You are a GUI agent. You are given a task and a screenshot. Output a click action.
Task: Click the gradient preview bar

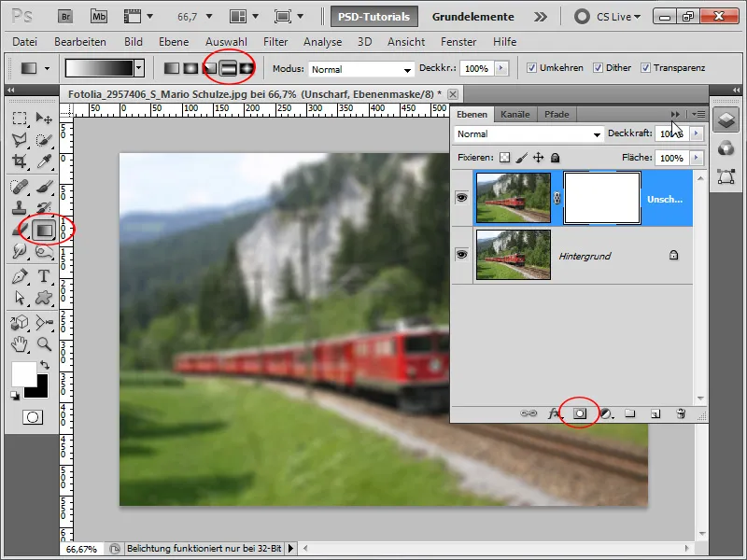point(100,68)
